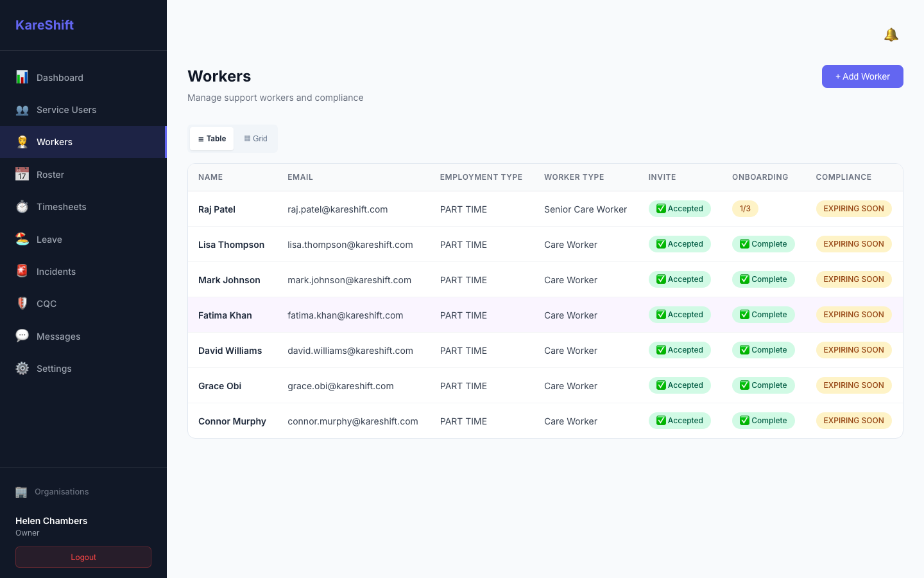The image size is (924, 578).
Task: Open the Incidents section
Action: pos(83,272)
